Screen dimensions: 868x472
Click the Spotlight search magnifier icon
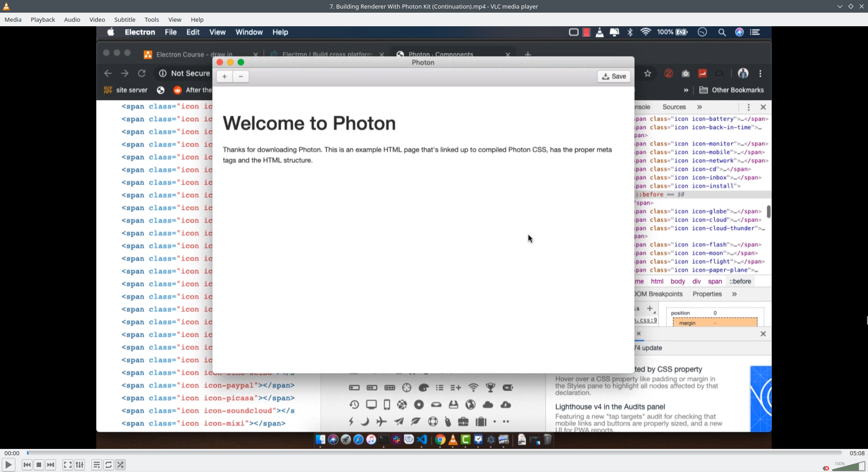(722, 32)
